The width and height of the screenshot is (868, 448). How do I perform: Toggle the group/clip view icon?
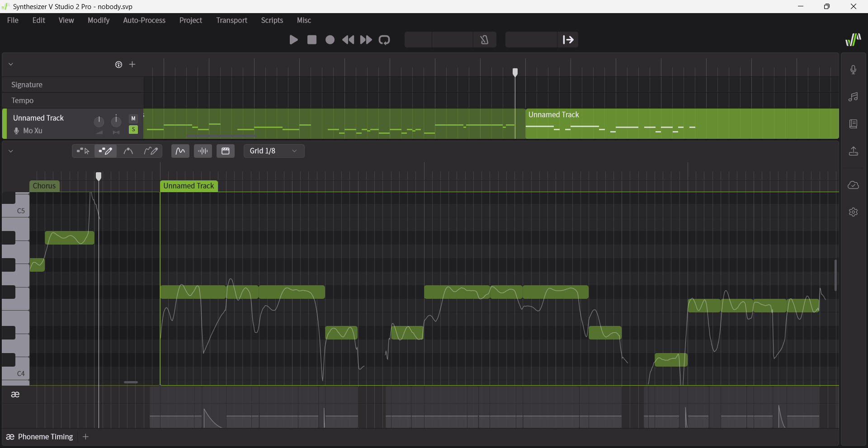click(226, 151)
